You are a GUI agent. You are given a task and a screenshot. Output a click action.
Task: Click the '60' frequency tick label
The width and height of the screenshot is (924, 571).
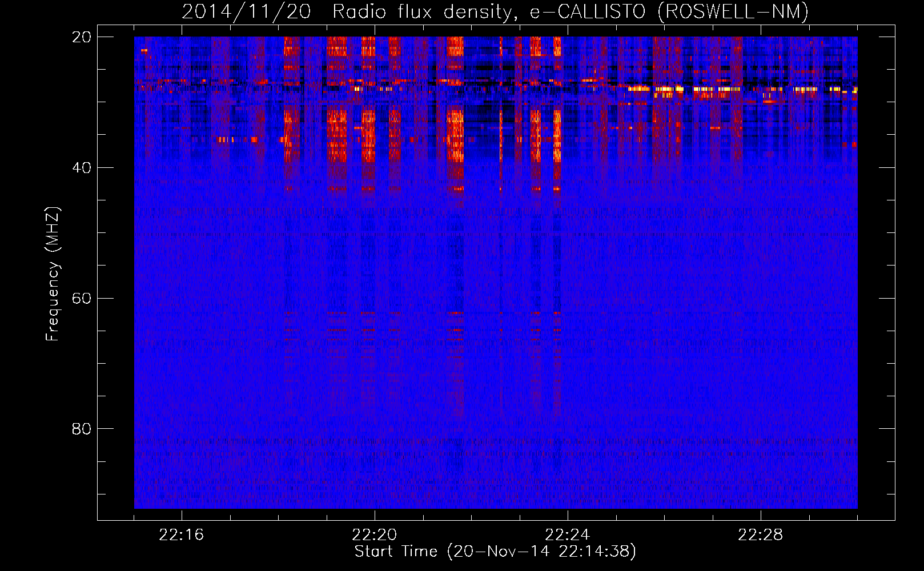click(x=82, y=299)
